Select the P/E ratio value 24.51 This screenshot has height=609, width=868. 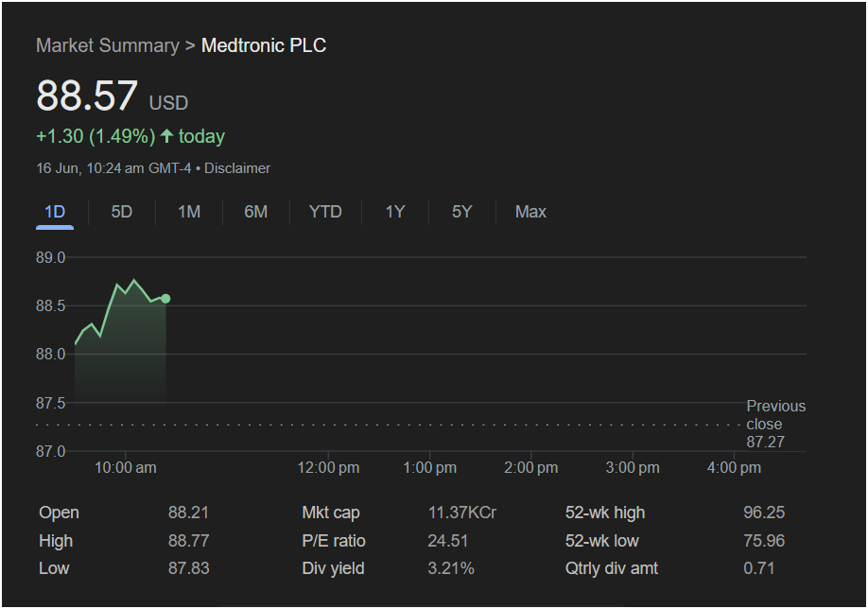[x=448, y=541]
